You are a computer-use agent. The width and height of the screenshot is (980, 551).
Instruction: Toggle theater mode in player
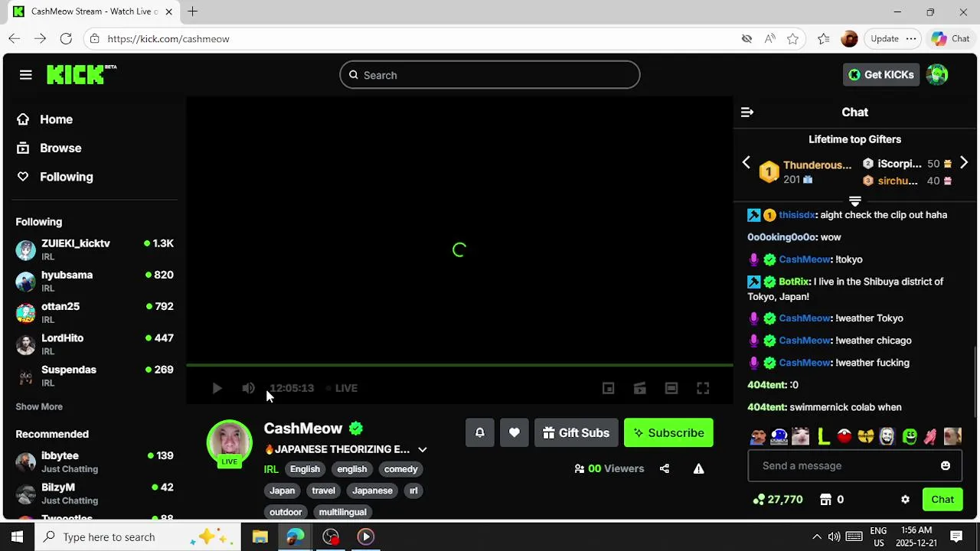pyautogui.click(x=671, y=388)
